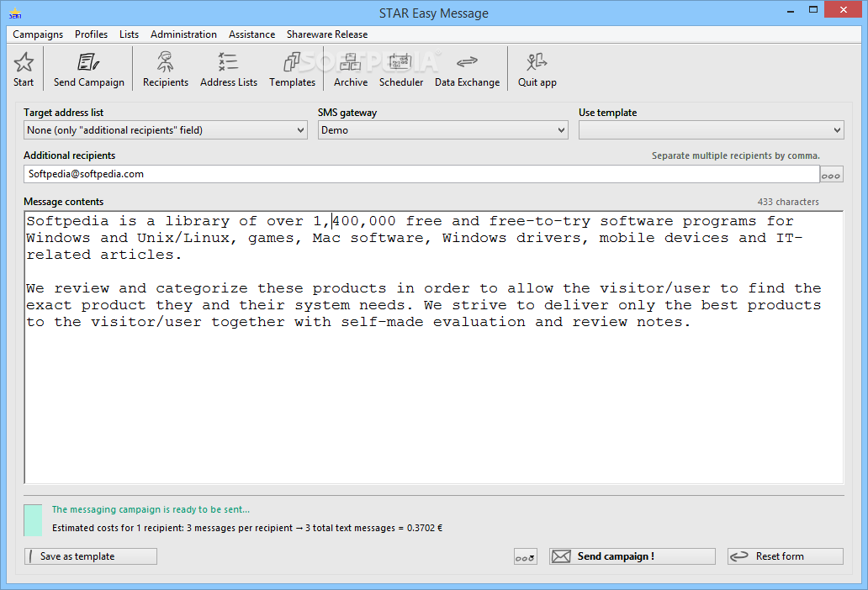Viewport: 868px width, 590px height.
Task: Open the Address Lists toolbar icon
Action: click(x=228, y=62)
